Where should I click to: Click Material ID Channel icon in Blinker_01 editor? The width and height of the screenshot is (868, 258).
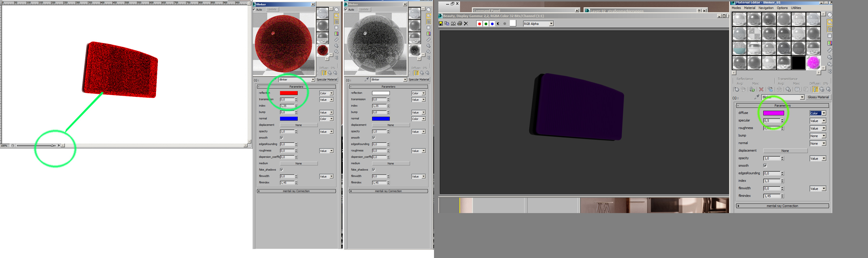[x=797, y=90]
